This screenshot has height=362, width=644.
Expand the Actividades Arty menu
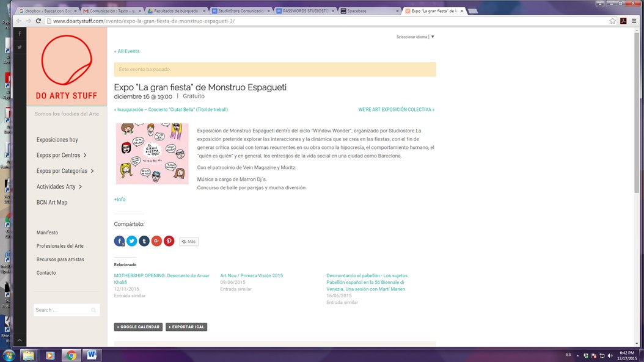(59, 186)
